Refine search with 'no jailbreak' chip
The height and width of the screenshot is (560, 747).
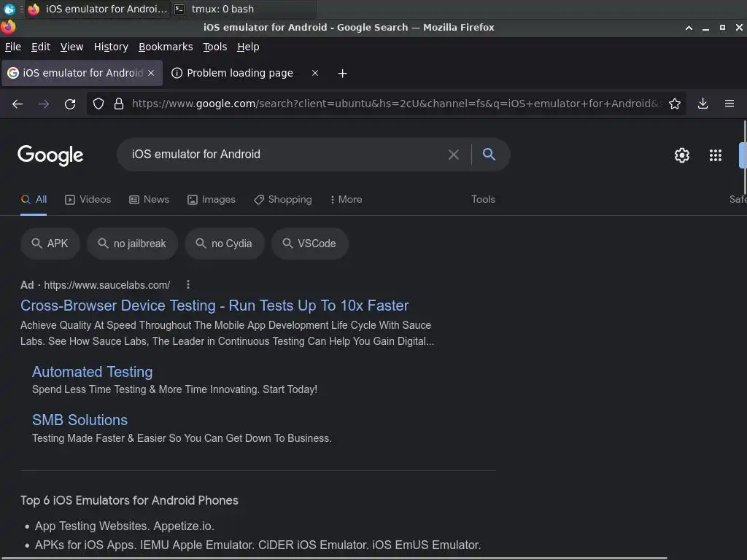tap(133, 244)
